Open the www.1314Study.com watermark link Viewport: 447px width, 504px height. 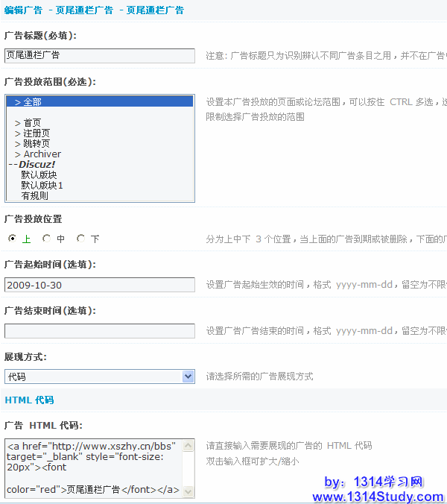(x=378, y=497)
